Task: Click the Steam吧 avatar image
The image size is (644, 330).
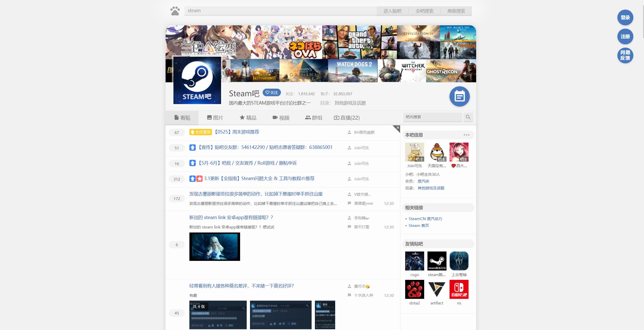Action: click(x=197, y=80)
